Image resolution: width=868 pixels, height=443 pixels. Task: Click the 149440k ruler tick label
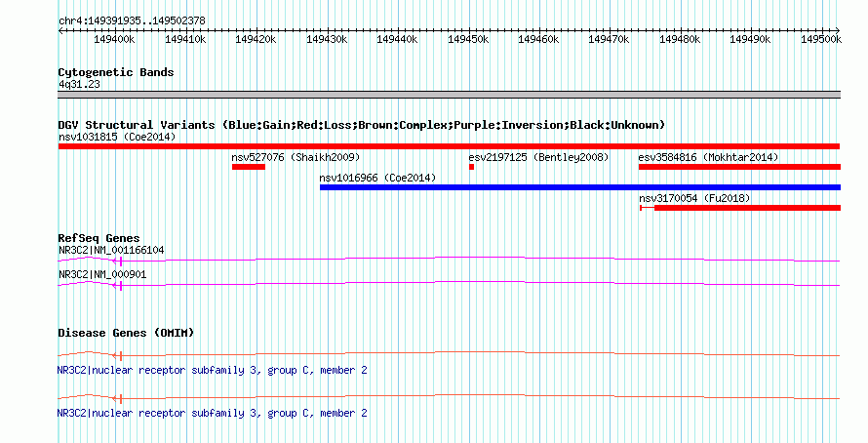pyautogui.click(x=397, y=39)
